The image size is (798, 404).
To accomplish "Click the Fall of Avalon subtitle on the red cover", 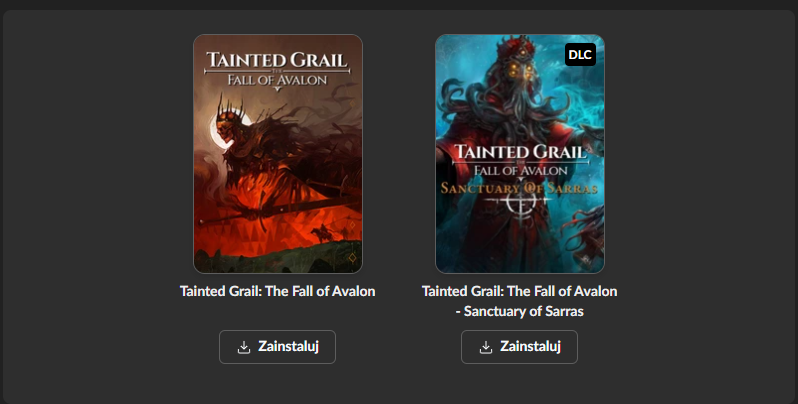I will tap(277, 80).
